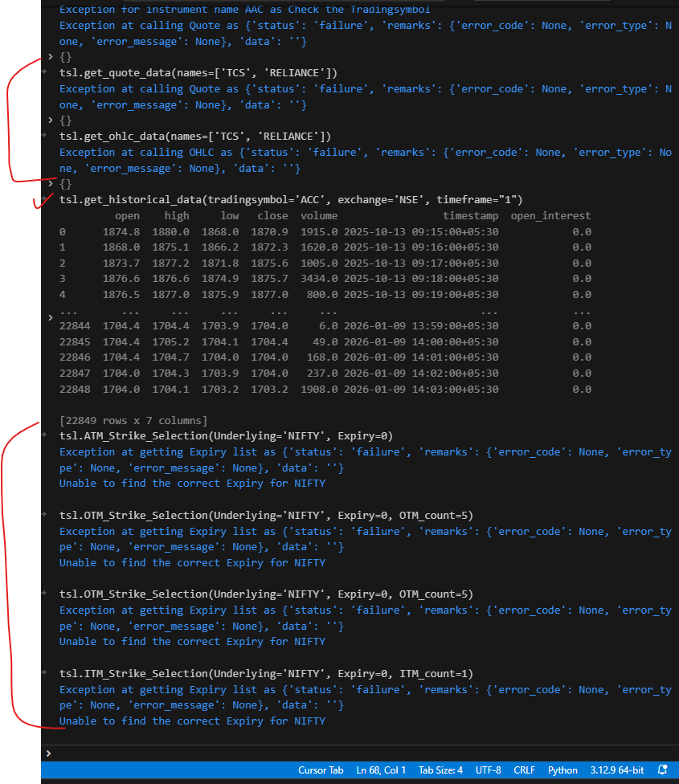Expand the {} result above tsl.get_quote_data
The width and height of the screenshot is (679, 784).
[x=51, y=57]
